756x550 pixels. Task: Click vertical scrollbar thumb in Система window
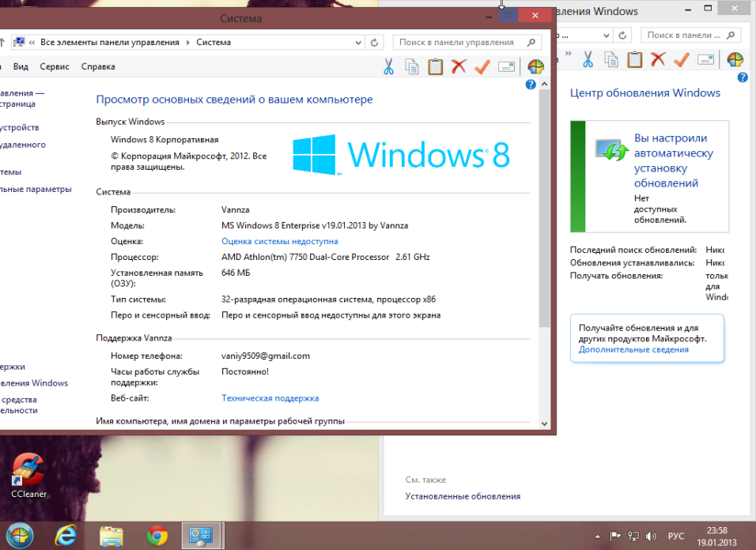coord(544,208)
